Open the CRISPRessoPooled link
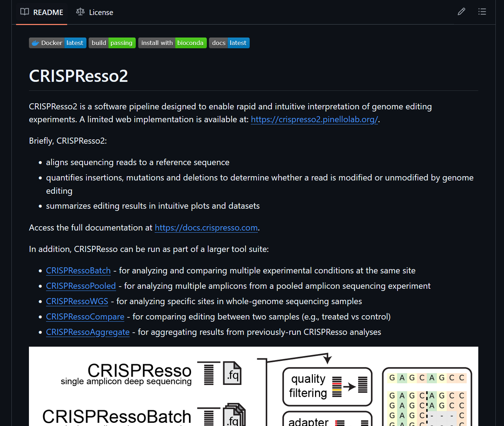The image size is (504, 426). [x=81, y=286]
